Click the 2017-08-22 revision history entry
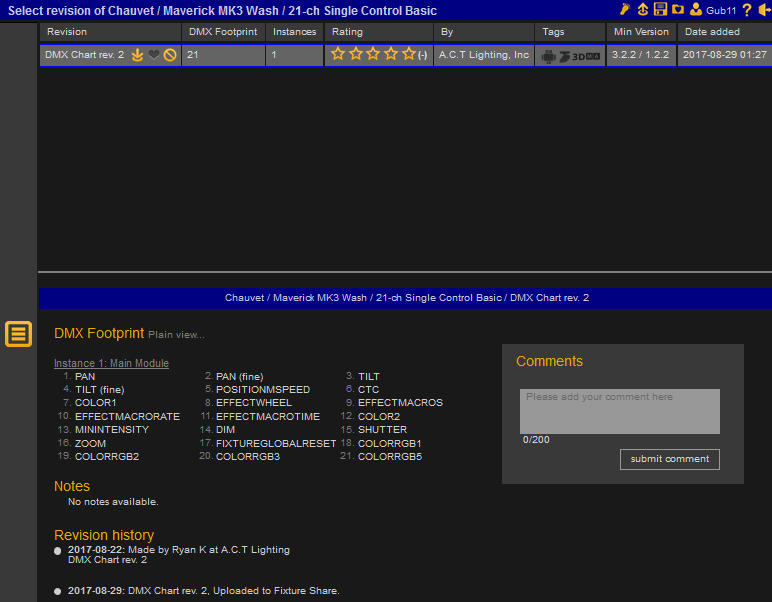This screenshot has width=772, height=602. [179, 555]
